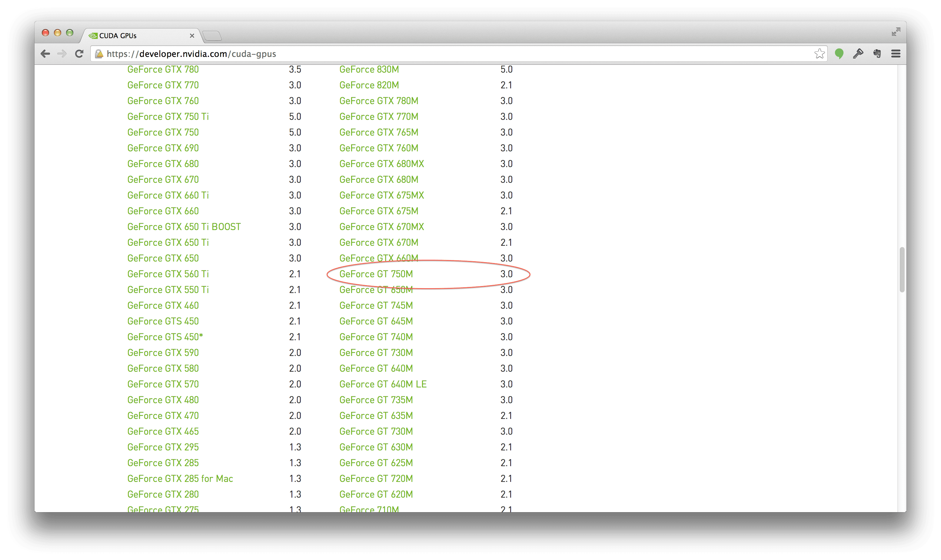Select the 2.0 value beside GeForce GTX 465
Viewport: 941px width, 560px height.
pos(295,431)
